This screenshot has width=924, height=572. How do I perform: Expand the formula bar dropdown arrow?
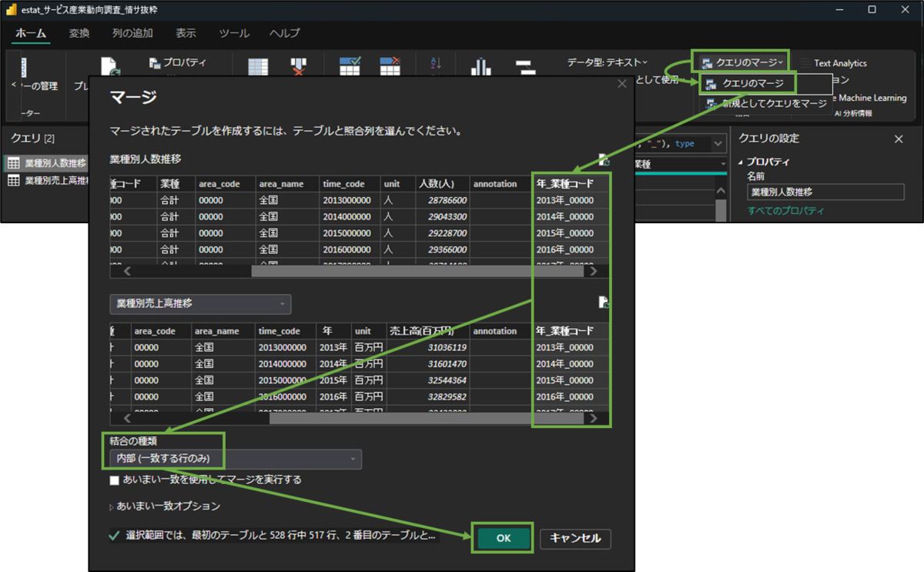[x=718, y=144]
